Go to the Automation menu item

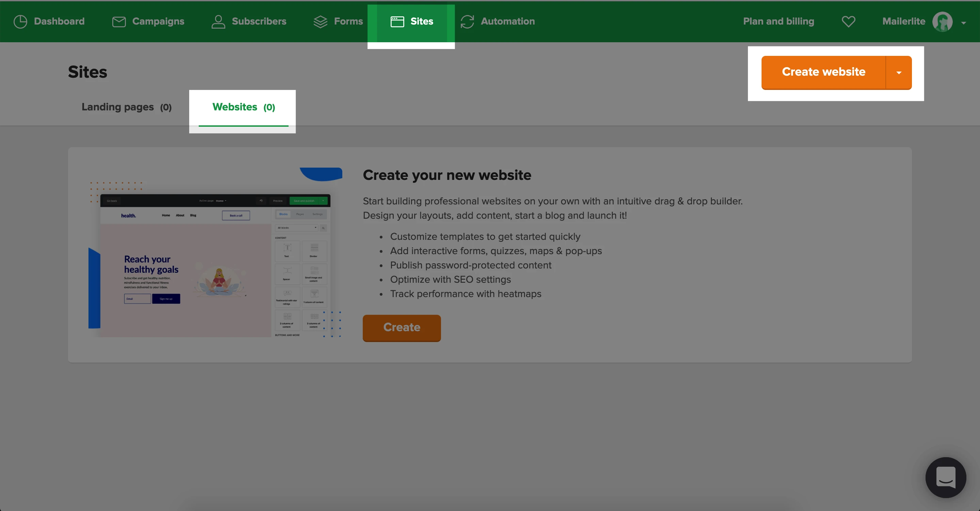coord(507,21)
